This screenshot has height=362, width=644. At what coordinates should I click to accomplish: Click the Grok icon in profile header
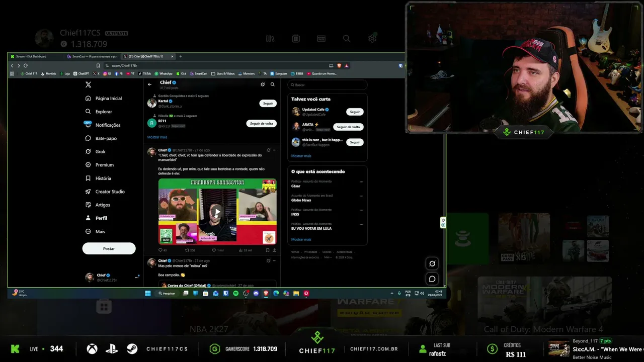(x=263, y=84)
